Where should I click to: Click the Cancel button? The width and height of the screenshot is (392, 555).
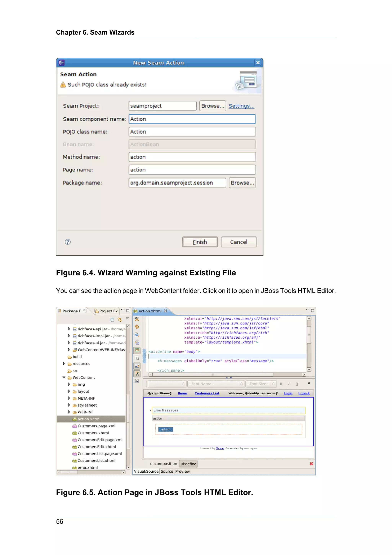(238, 242)
